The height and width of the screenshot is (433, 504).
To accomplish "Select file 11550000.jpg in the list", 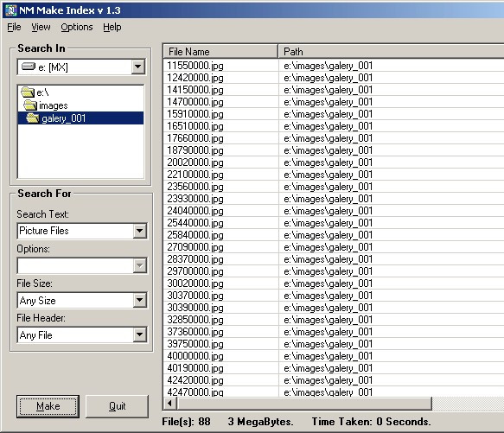I will tap(195, 66).
